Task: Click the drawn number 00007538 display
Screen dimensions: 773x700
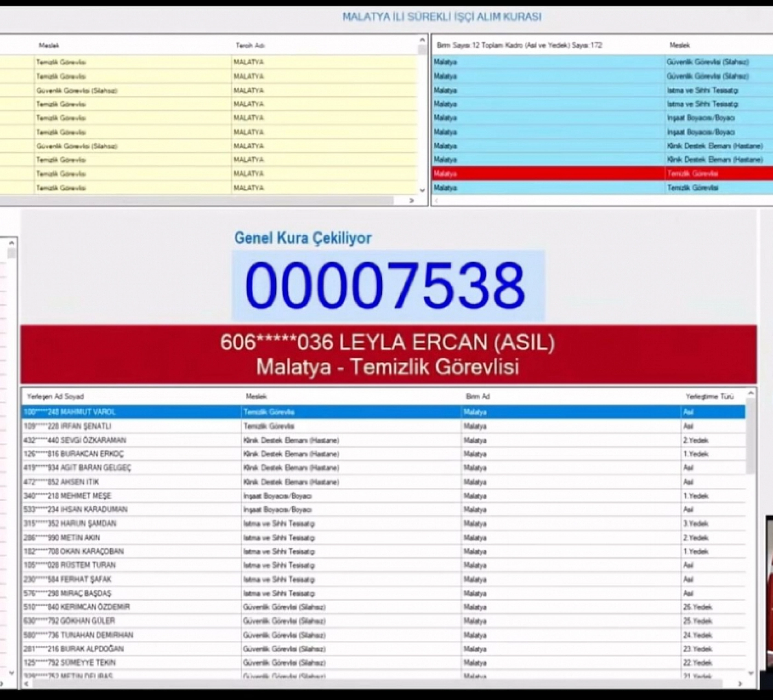Action: (388, 282)
